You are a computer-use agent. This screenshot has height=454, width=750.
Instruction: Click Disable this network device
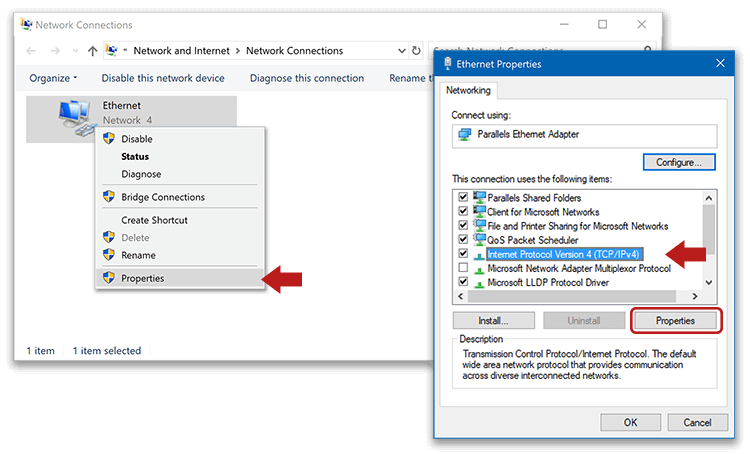163,78
